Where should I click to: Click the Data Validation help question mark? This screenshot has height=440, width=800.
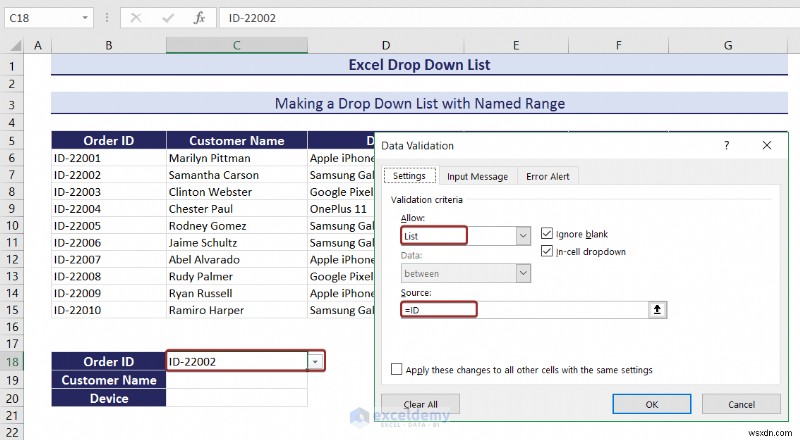(x=727, y=145)
